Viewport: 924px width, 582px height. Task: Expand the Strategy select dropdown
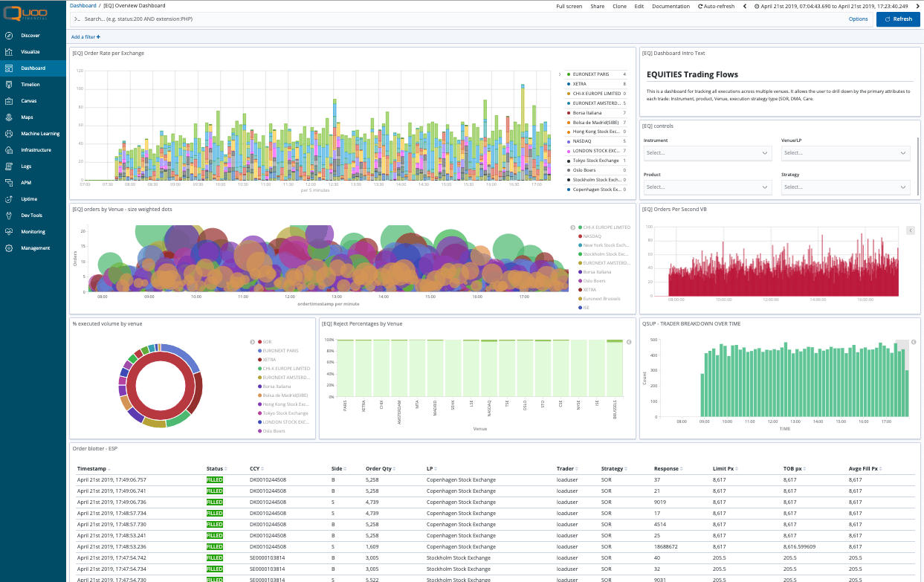click(845, 187)
